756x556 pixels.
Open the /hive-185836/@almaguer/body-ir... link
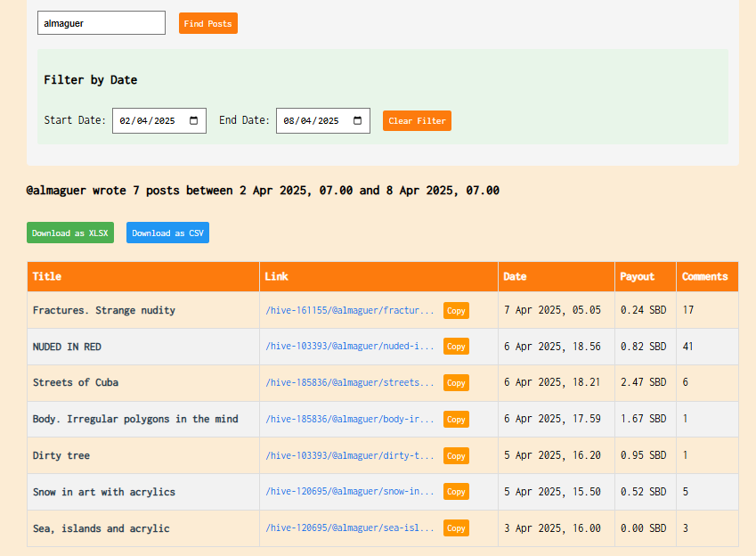[x=350, y=419]
